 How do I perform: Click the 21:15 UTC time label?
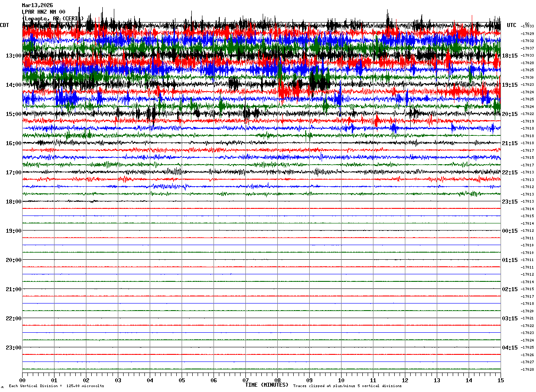510,143
